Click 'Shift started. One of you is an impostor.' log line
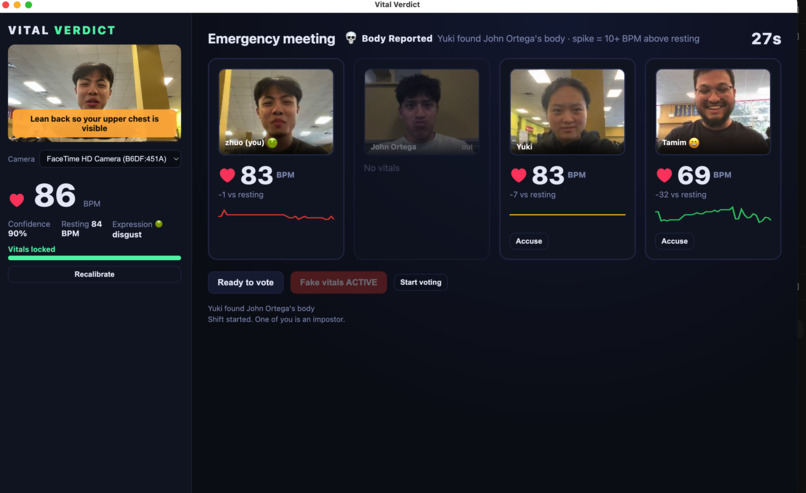806x493 pixels. [276, 319]
